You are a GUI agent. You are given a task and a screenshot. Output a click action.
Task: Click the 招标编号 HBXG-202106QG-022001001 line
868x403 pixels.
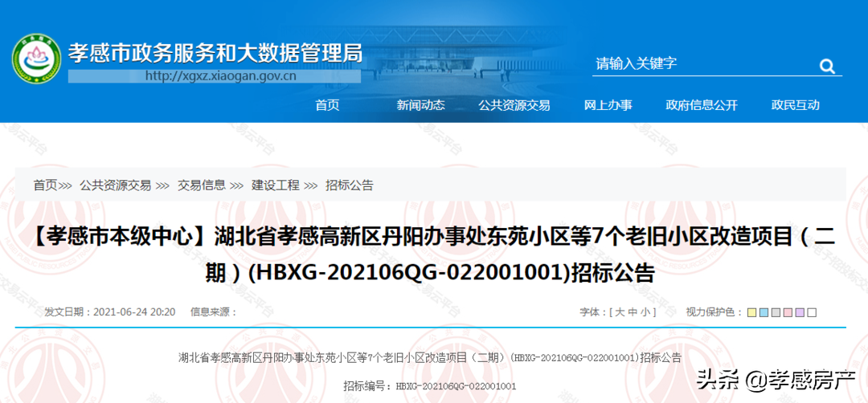[430, 386]
